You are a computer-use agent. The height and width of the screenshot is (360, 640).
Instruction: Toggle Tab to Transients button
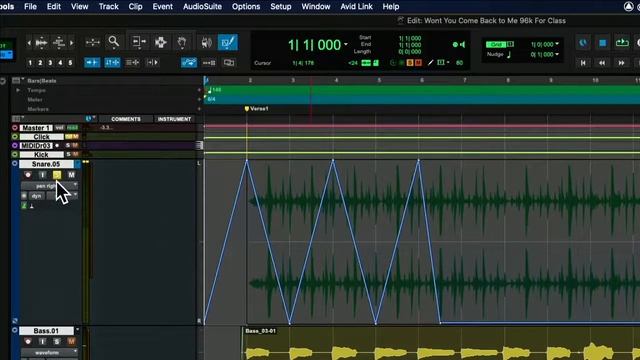point(92,62)
